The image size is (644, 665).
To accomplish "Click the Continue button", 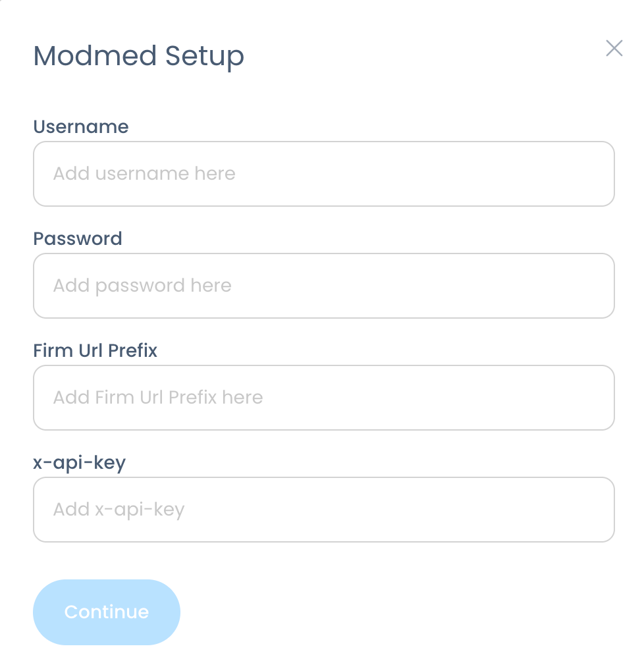I will (107, 612).
